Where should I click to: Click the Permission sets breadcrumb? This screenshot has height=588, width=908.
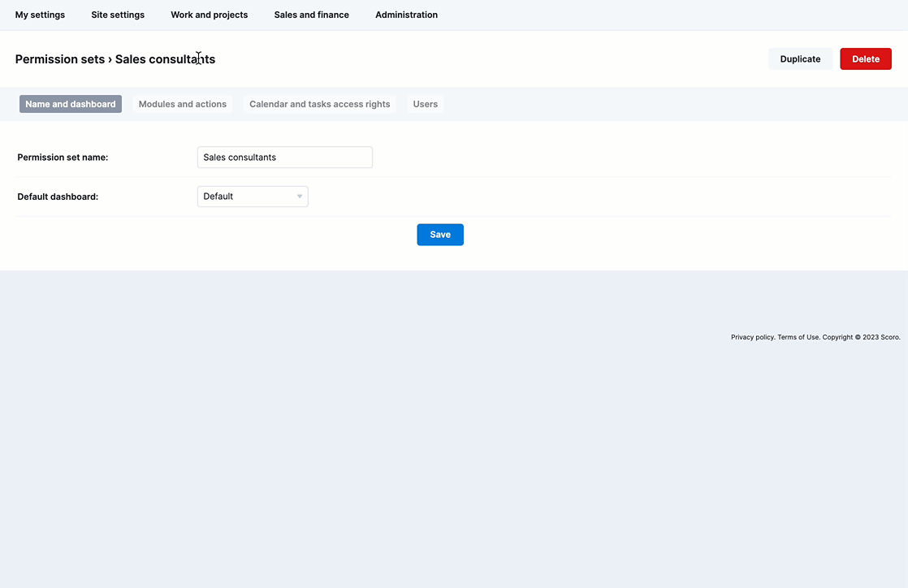coord(59,59)
